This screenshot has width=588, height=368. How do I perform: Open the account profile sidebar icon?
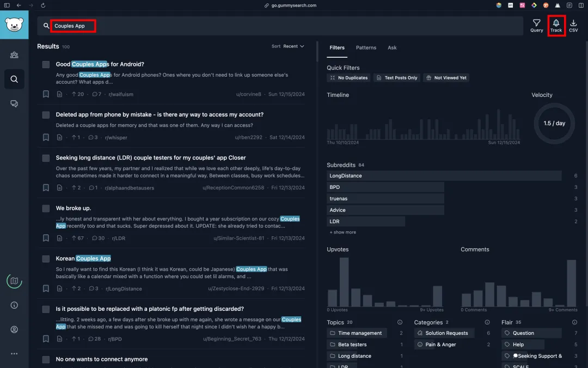click(x=14, y=329)
